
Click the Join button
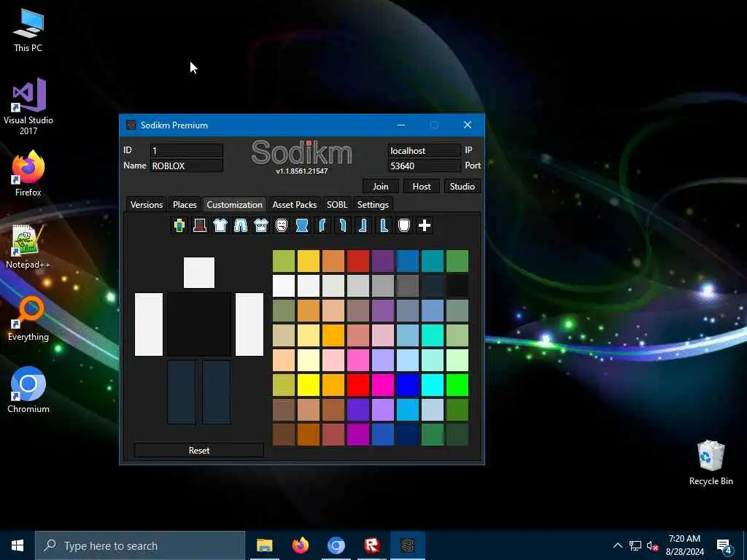381,186
